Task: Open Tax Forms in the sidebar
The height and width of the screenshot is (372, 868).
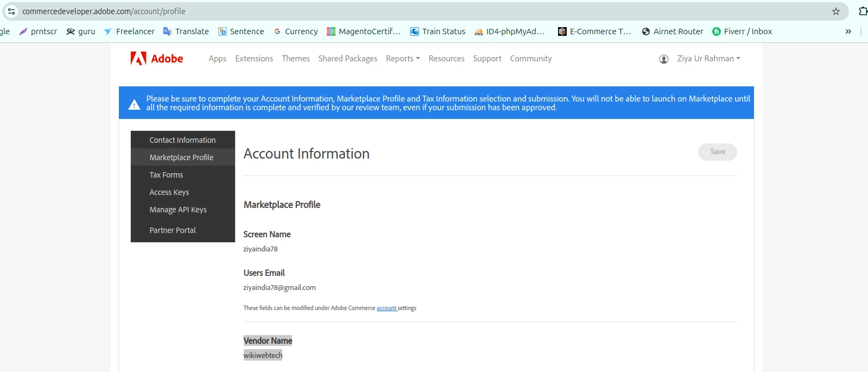Action: [183, 175]
